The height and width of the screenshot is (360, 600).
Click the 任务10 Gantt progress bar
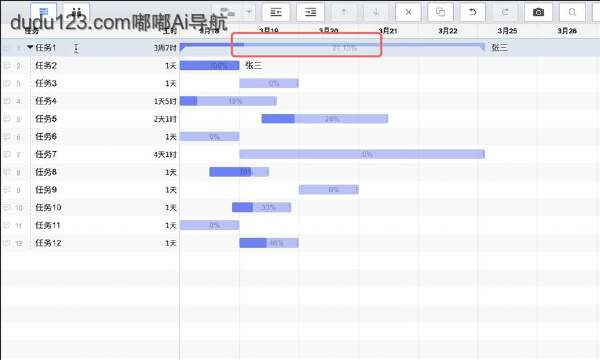(261, 207)
